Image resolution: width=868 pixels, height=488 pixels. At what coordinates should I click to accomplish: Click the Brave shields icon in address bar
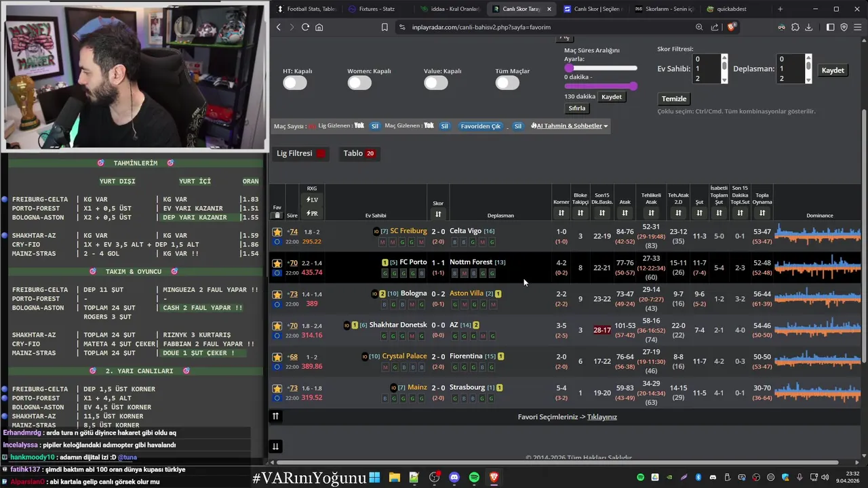coord(731,27)
